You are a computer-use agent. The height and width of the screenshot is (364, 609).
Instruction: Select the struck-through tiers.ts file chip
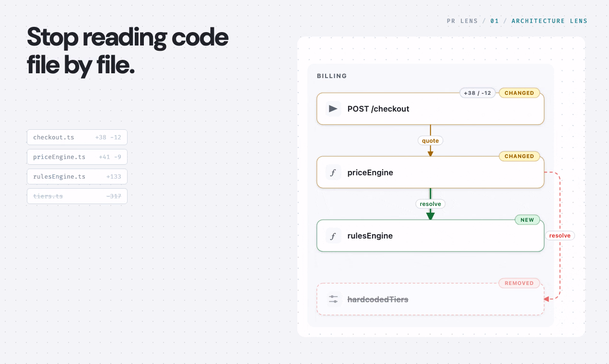[77, 196]
